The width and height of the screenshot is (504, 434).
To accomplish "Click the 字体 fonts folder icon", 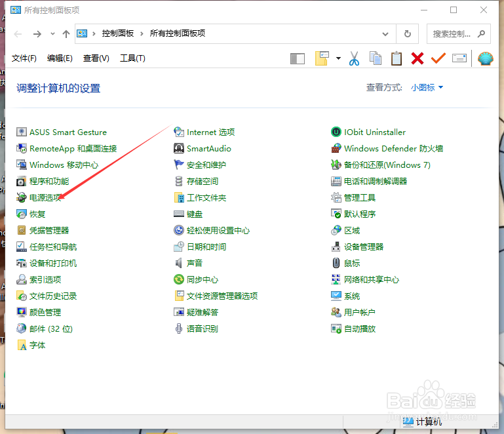I will click(21, 345).
